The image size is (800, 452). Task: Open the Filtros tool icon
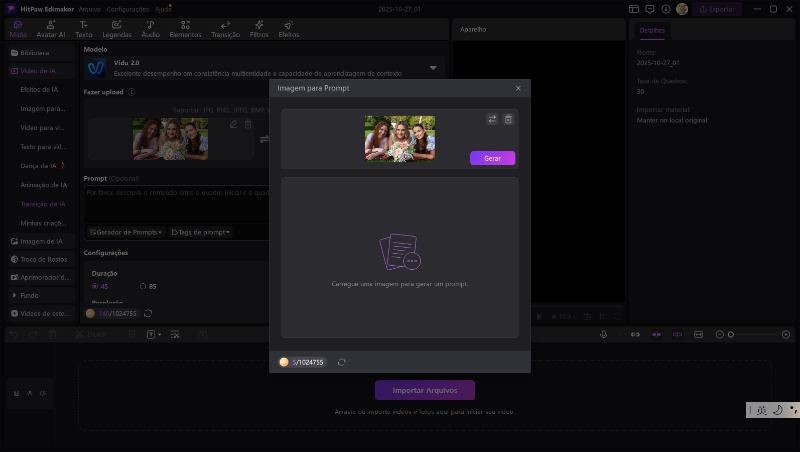(258, 28)
